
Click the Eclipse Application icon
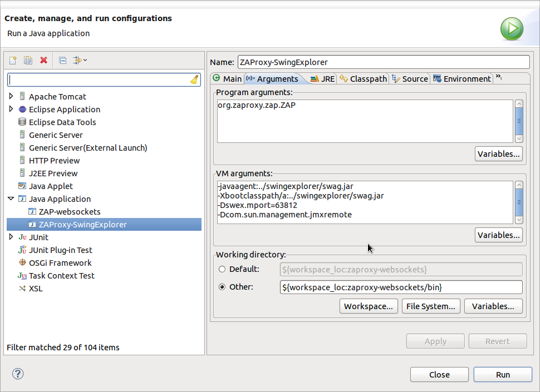pyautogui.click(x=22, y=110)
